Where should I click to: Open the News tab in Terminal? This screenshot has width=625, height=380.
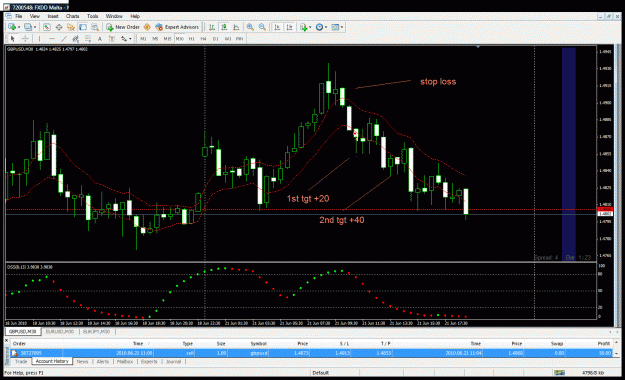click(x=82, y=362)
